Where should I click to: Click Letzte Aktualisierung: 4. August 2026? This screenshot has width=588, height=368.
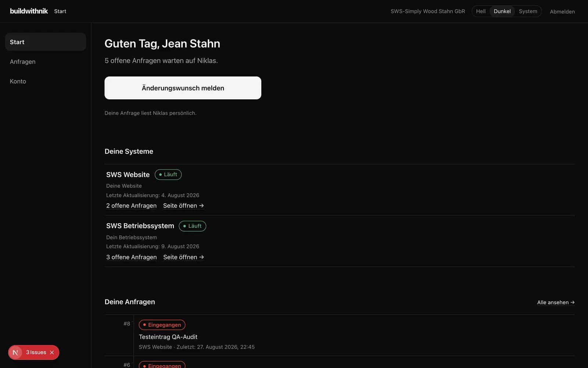(153, 195)
